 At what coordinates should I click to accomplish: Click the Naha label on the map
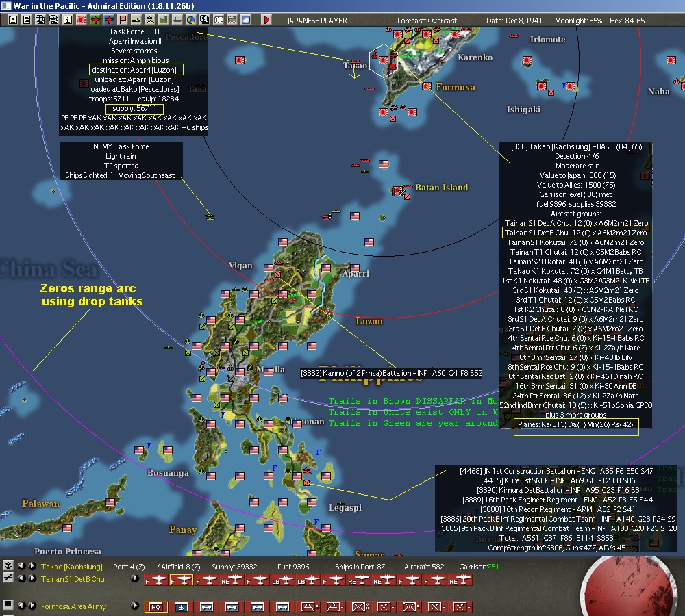[x=658, y=91]
